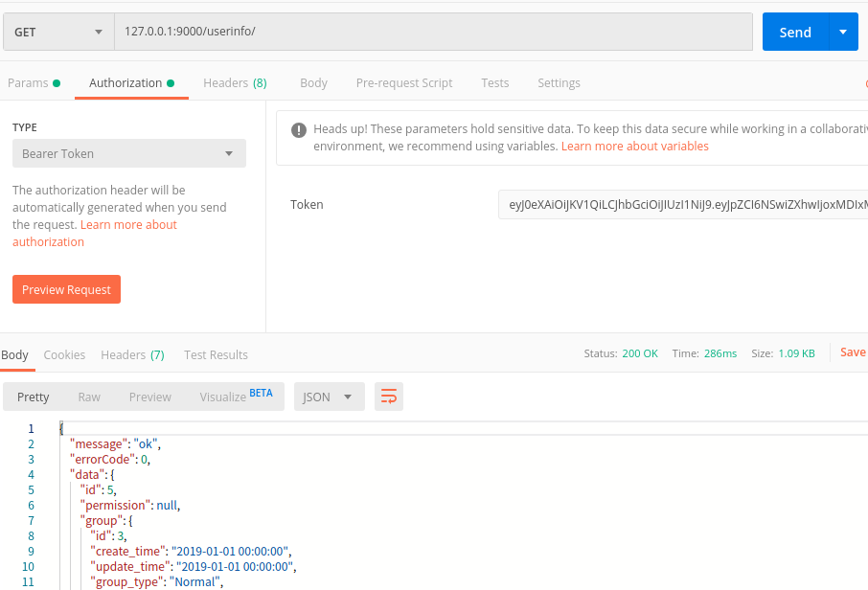The image size is (868, 590).
Task: Open the Send options dropdown arrow
Action: 843,33
